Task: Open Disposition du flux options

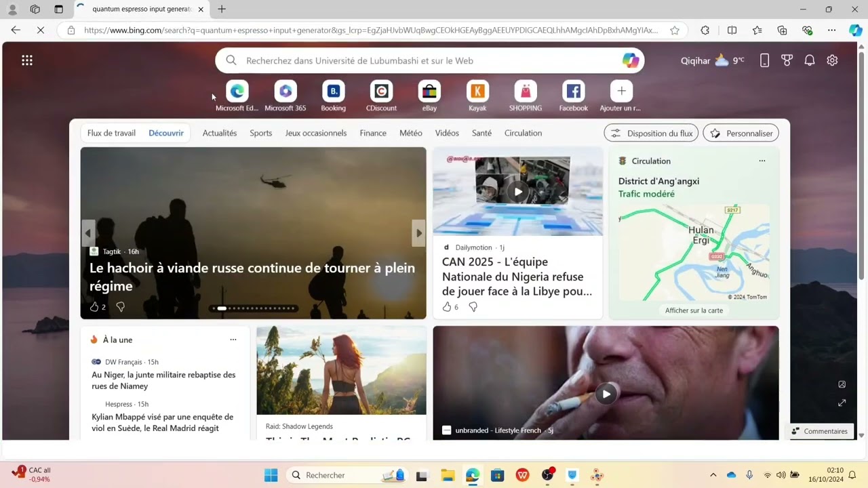Action: 651,133
